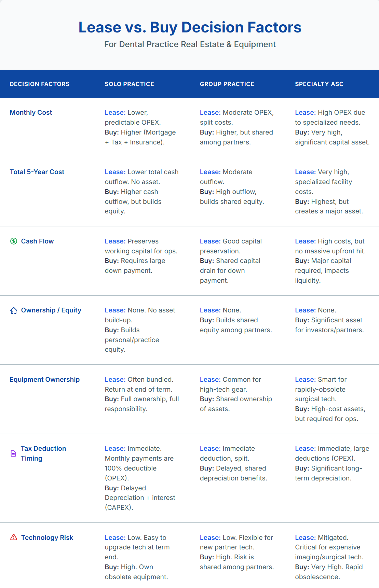This screenshot has height=588, width=379.
Task: Click the Lease vs. Buy Decision Factors title
Action: (190, 27)
